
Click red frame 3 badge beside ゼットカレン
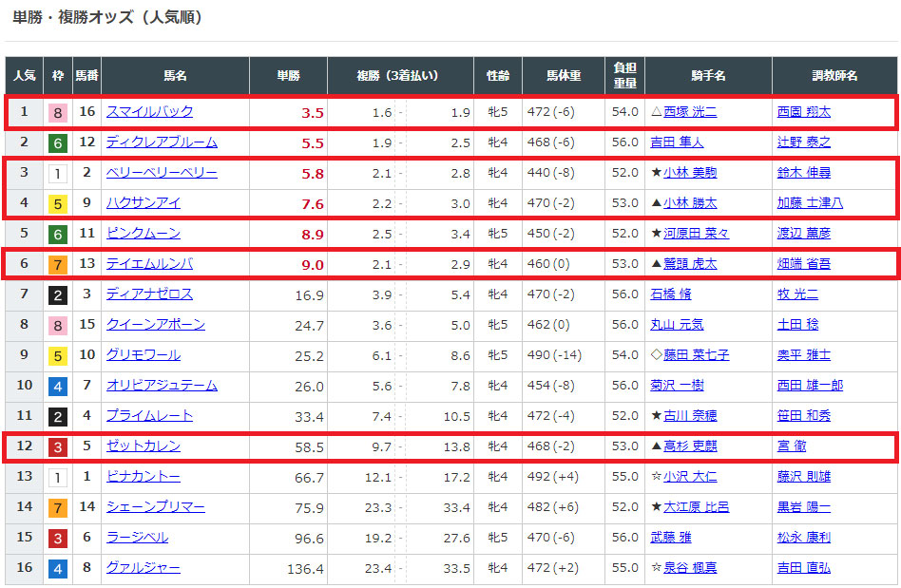click(x=58, y=446)
